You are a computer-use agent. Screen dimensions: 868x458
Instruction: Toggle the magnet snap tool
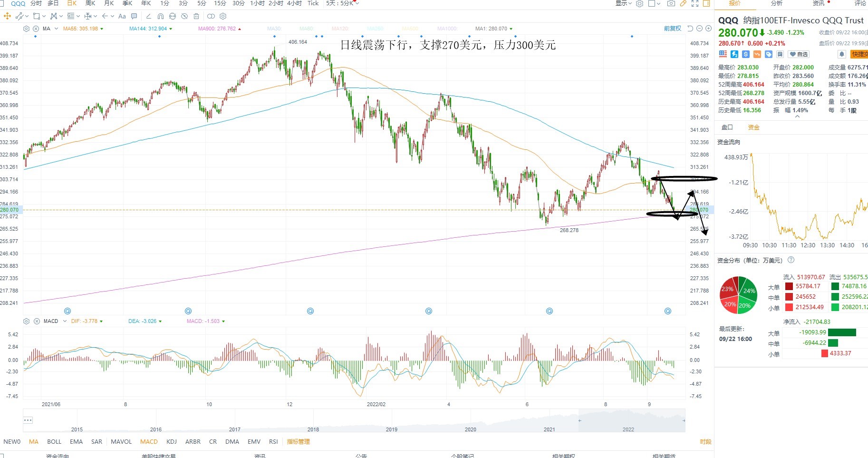(x=161, y=16)
